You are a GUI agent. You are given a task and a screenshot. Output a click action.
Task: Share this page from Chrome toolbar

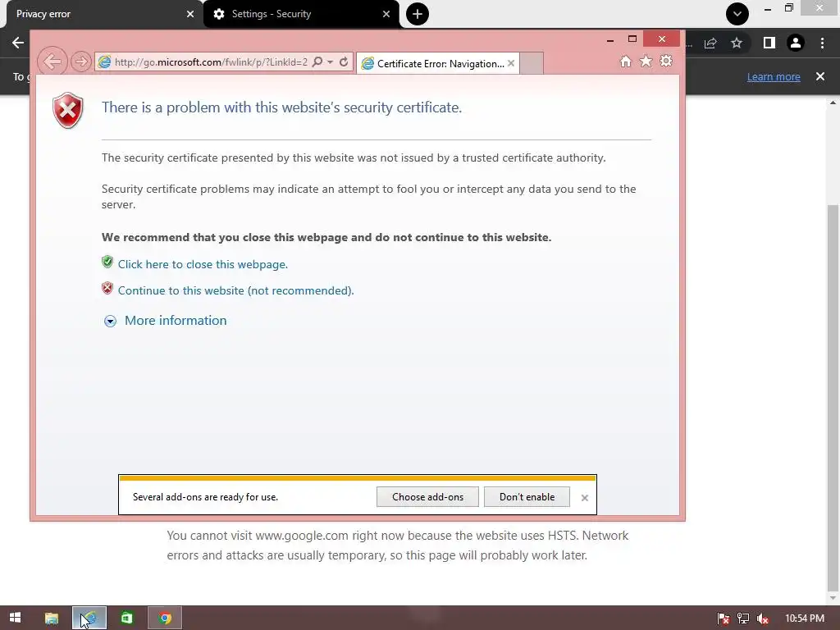coord(710,43)
